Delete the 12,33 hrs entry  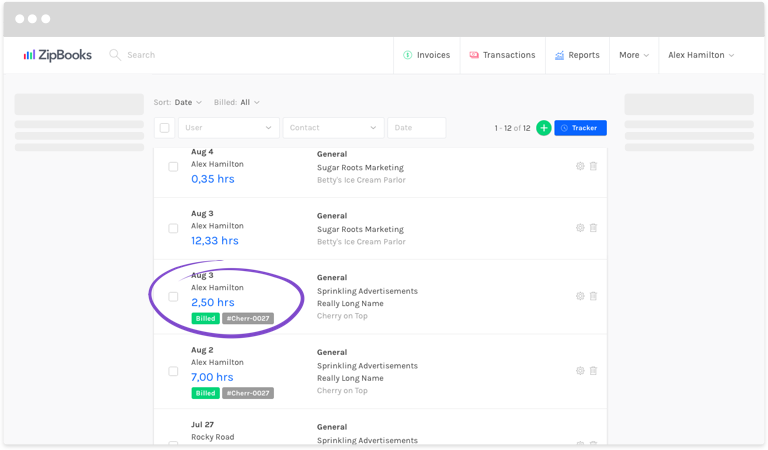pos(593,228)
